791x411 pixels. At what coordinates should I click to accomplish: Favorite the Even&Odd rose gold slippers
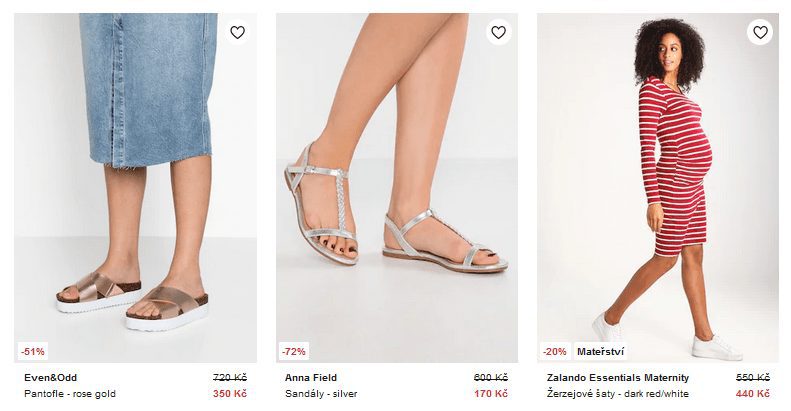click(237, 33)
